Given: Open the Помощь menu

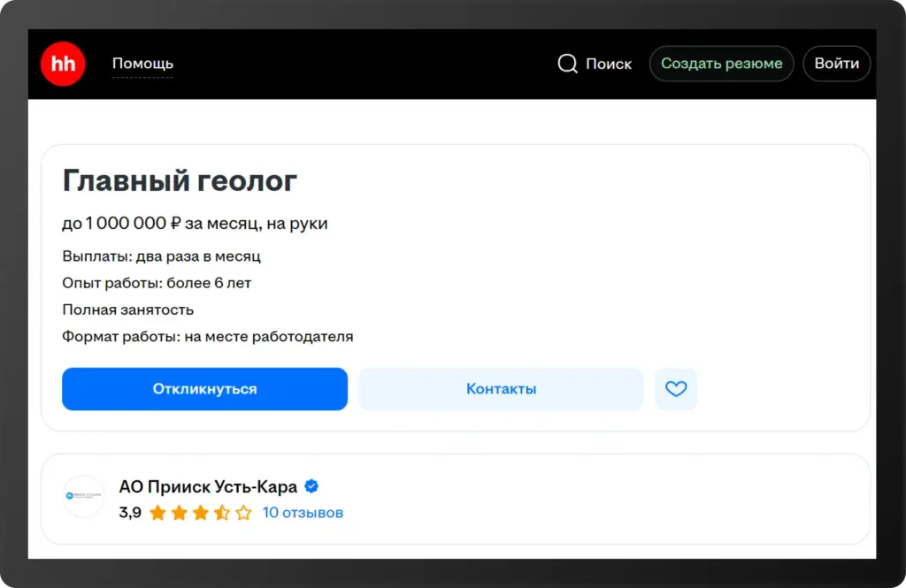Looking at the screenshot, I should tap(142, 64).
